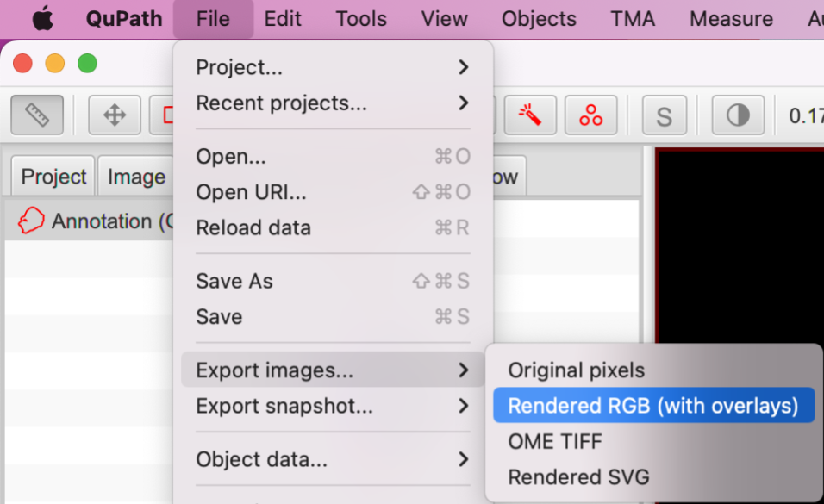Expand the Project... submenu

[x=333, y=66]
